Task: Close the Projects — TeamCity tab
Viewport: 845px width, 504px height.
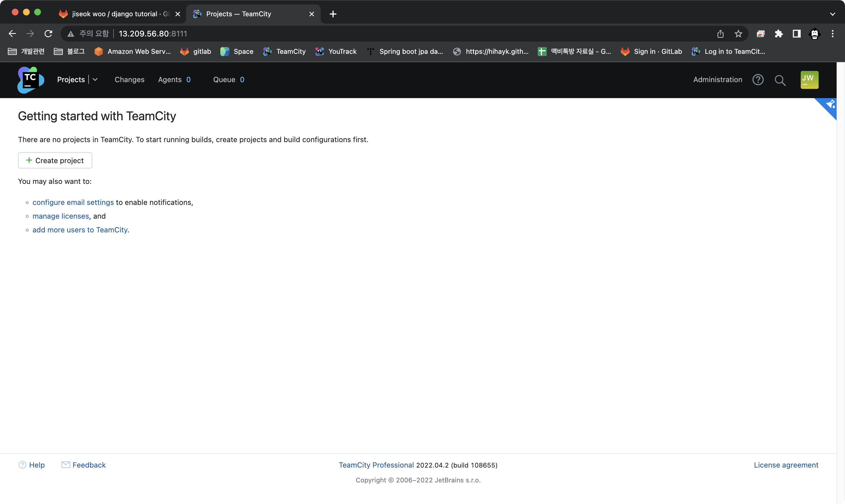Action: 311,14
